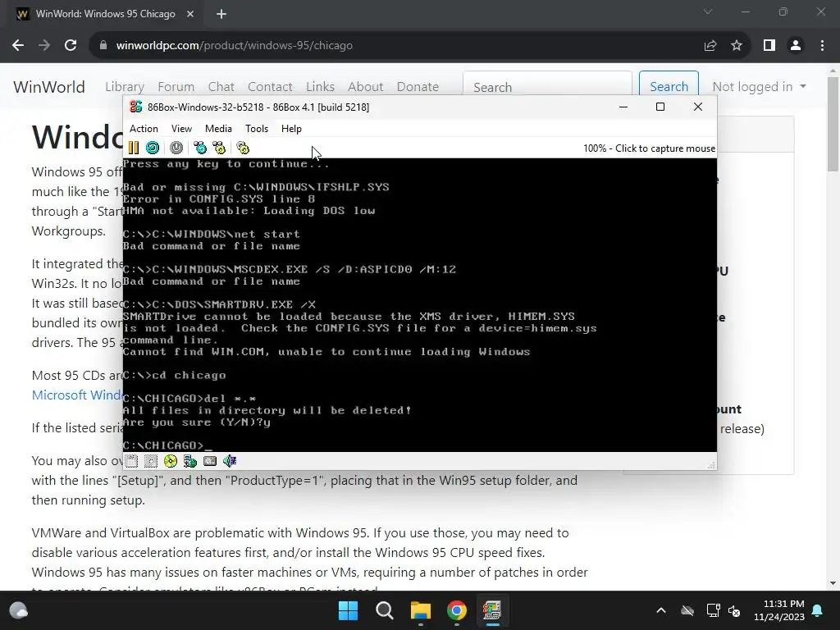840x630 pixels.
Task: Open WinWorld About page
Action: 365,87
